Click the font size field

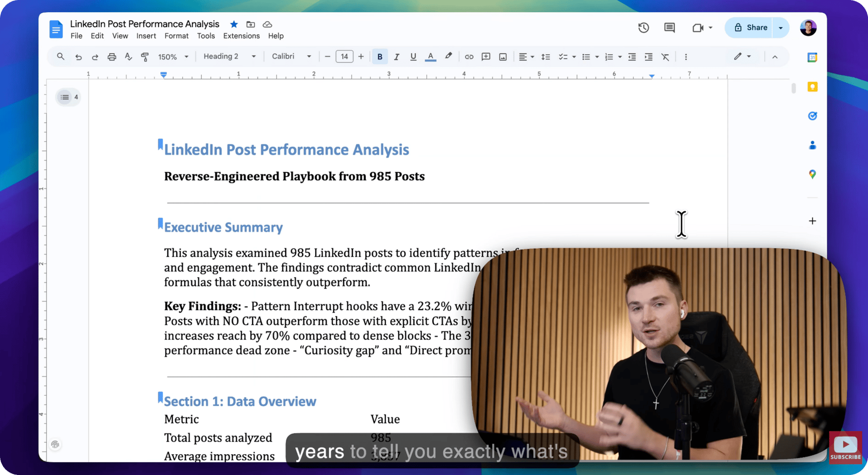[344, 57]
